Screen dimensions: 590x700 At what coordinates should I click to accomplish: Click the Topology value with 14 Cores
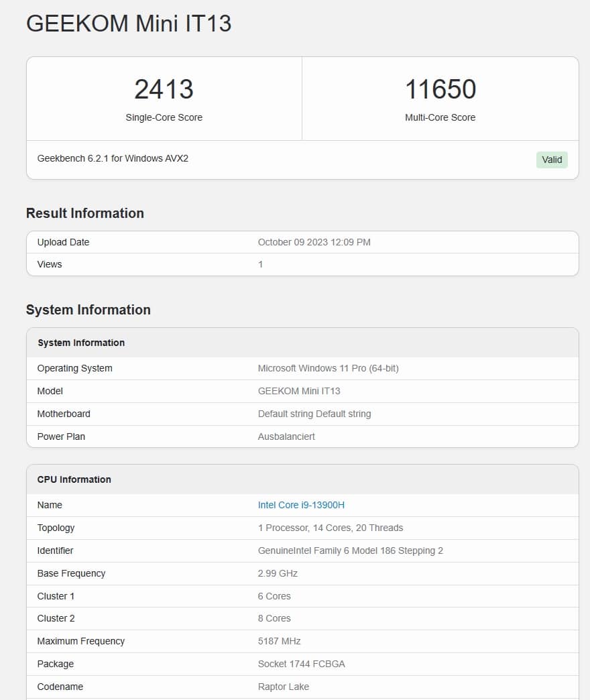coord(331,528)
